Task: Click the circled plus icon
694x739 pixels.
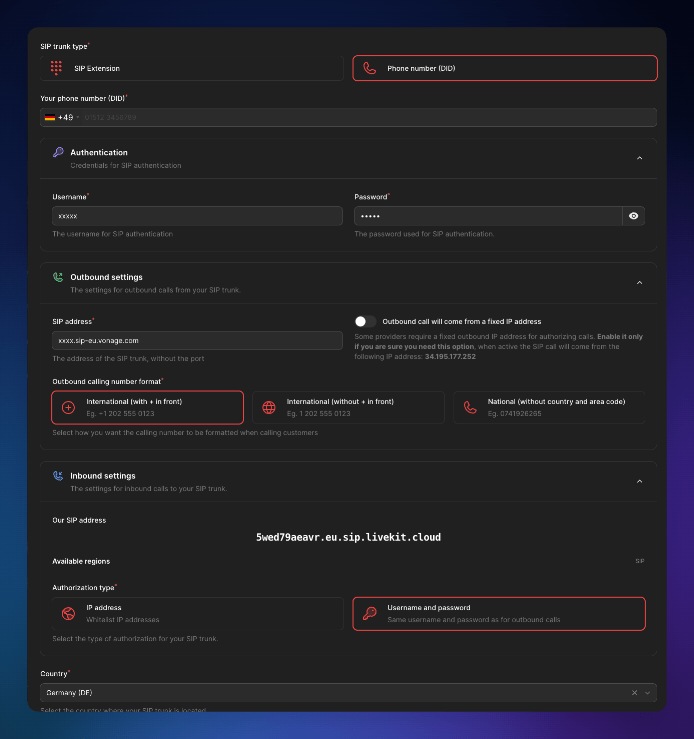Action: tap(68, 408)
